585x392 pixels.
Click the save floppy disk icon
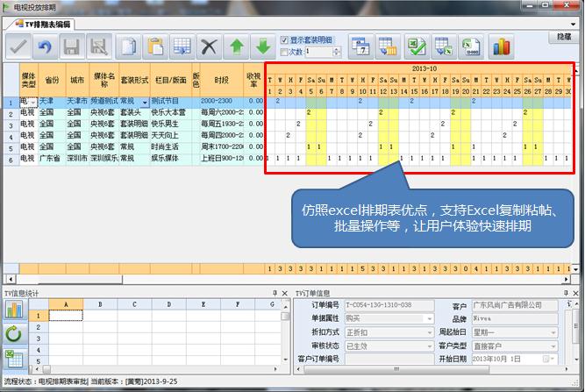click(x=72, y=46)
